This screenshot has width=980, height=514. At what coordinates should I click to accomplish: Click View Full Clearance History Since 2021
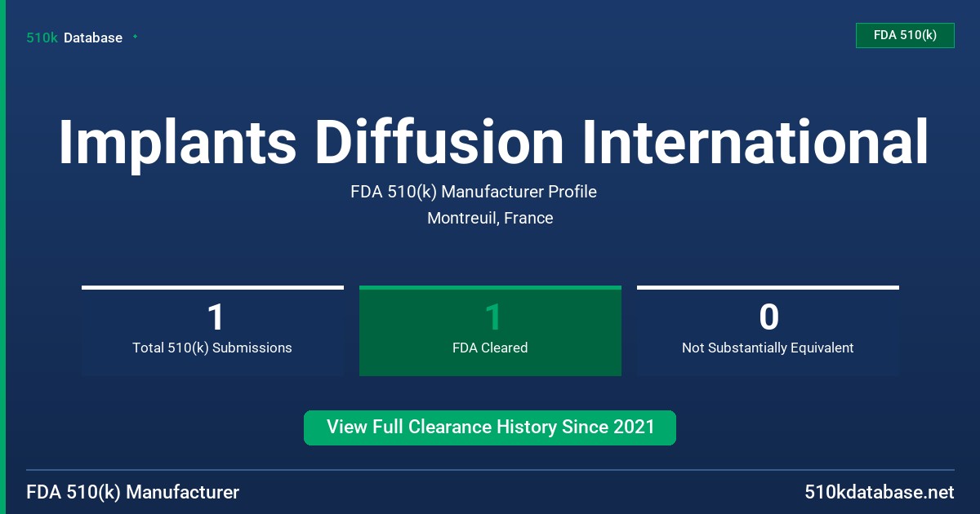(x=490, y=428)
